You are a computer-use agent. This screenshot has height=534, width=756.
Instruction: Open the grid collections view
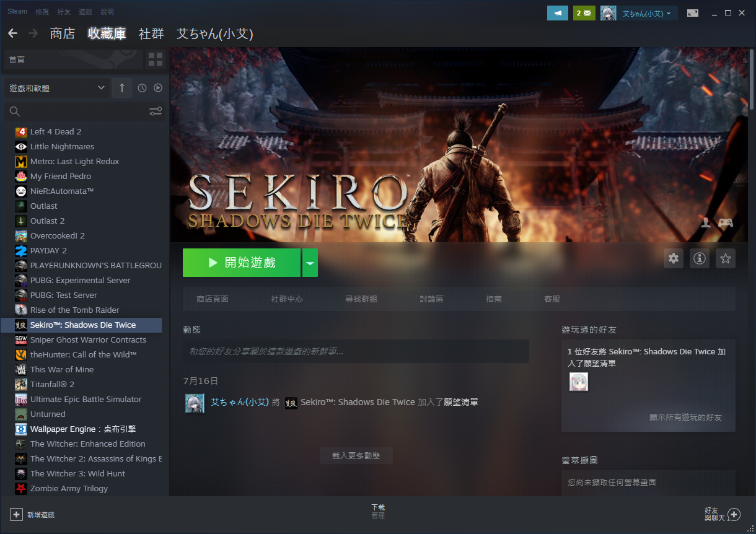click(x=156, y=59)
